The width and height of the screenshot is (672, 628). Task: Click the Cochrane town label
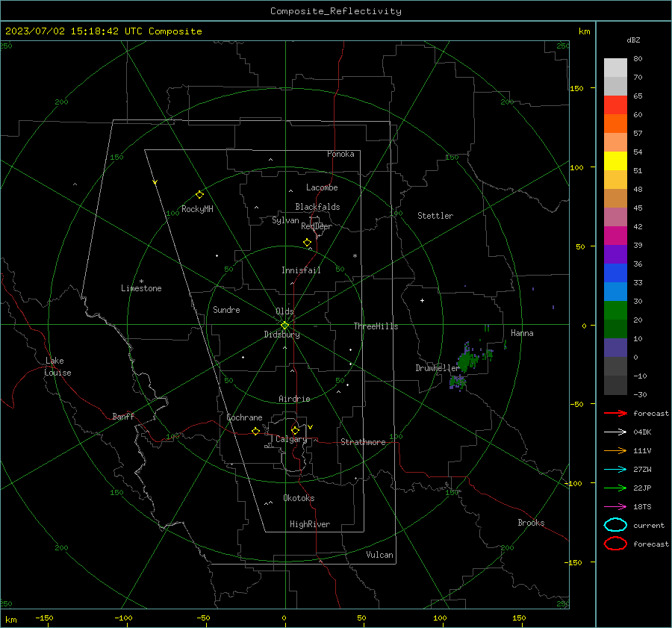[244, 417]
